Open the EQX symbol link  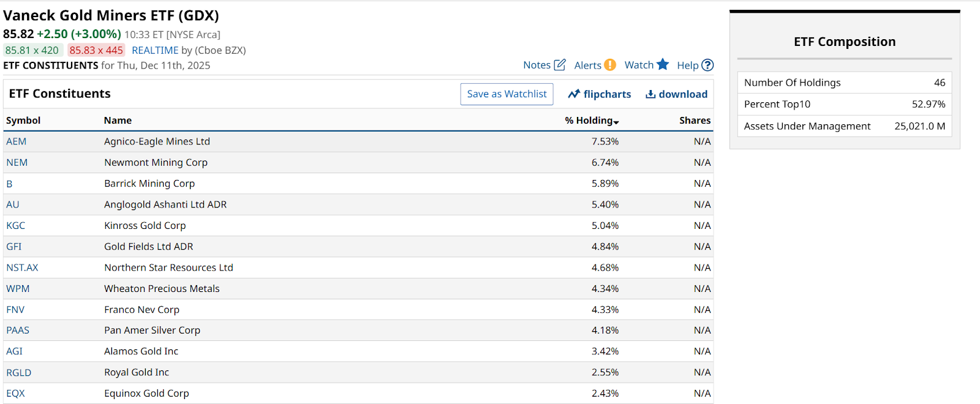pyautogui.click(x=16, y=394)
